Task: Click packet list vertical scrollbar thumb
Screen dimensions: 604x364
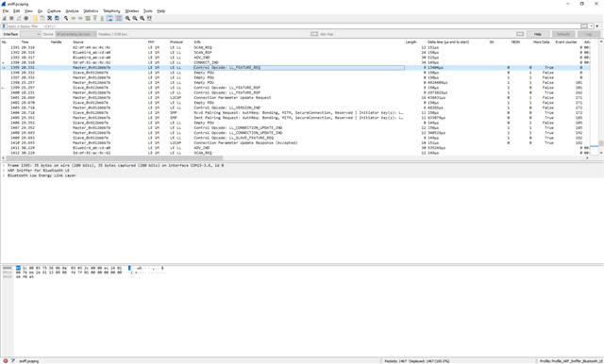Action: (x=601, y=143)
